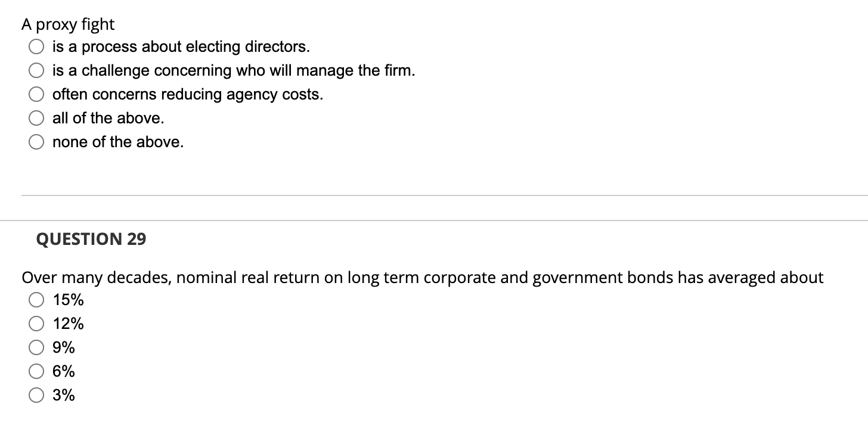Choose the 3% answer option
Viewport: 868px width, 435px height.
click(36, 393)
